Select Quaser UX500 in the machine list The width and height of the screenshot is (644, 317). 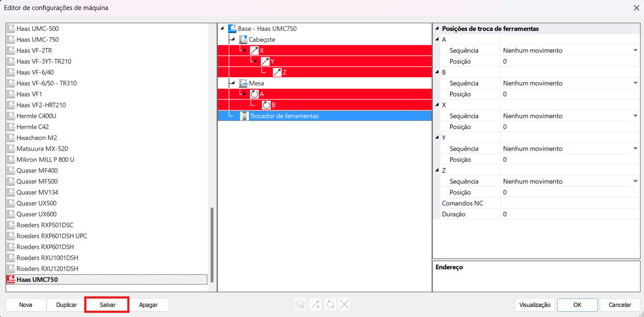click(x=36, y=203)
